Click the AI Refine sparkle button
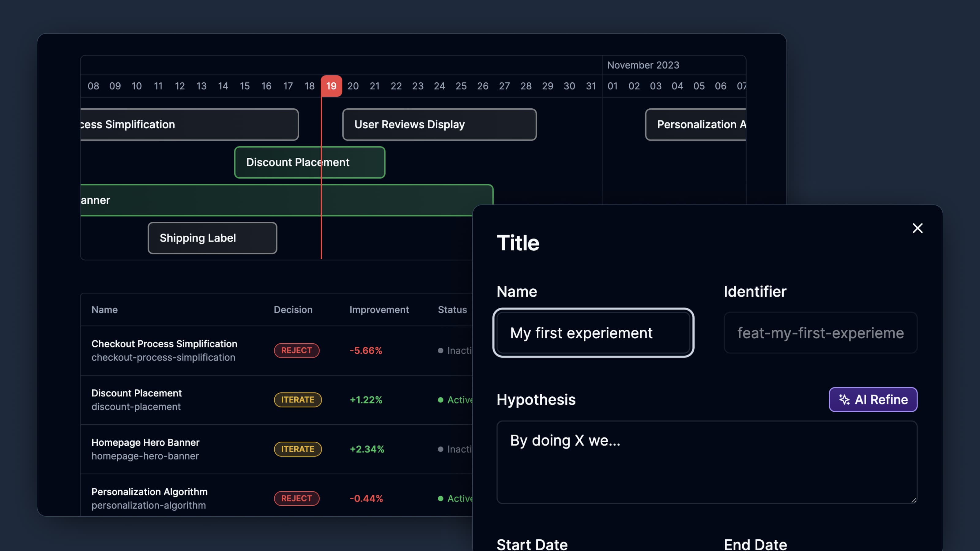 click(x=873, y=399)
